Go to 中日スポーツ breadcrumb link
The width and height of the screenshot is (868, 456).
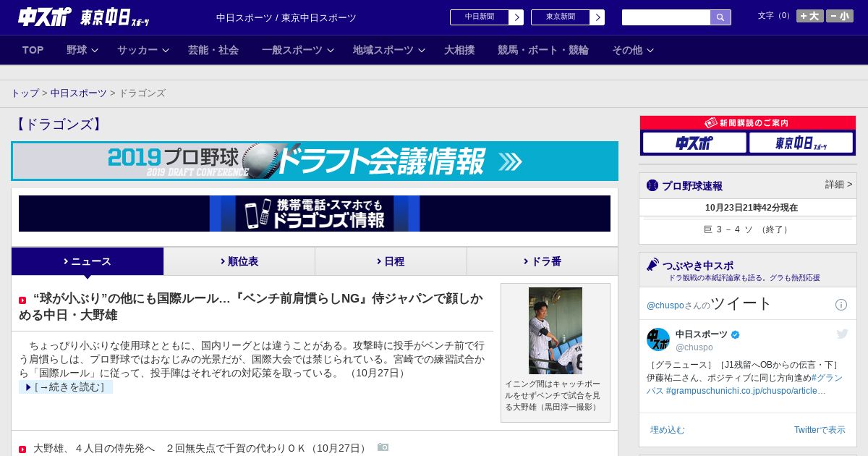point(78,93)
